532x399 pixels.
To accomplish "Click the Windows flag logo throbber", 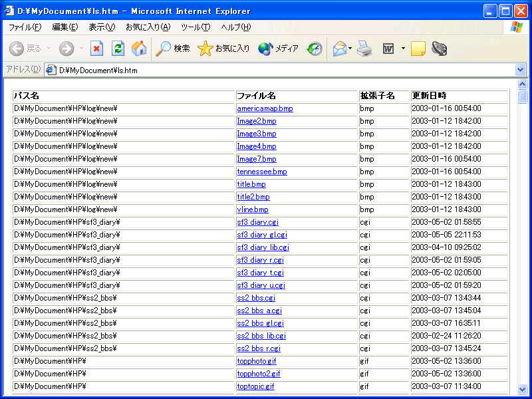I will coord(517,27).
